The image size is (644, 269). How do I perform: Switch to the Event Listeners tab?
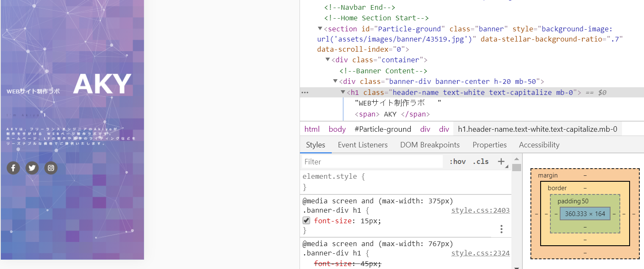tap(363, 145)
